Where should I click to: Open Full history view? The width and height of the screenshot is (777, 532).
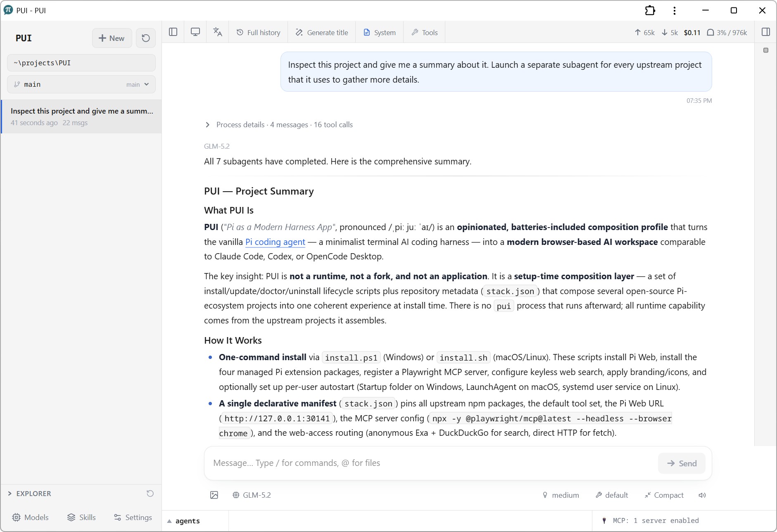[x=258, y=33]
